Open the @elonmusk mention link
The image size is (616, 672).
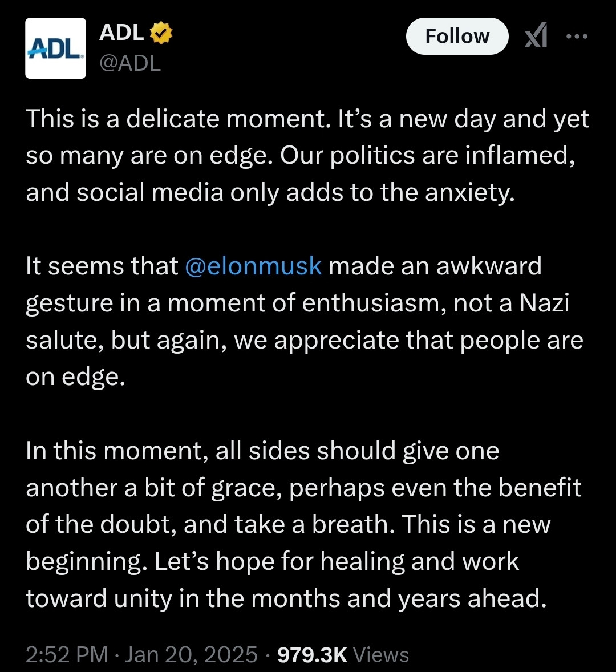point(253,266)
